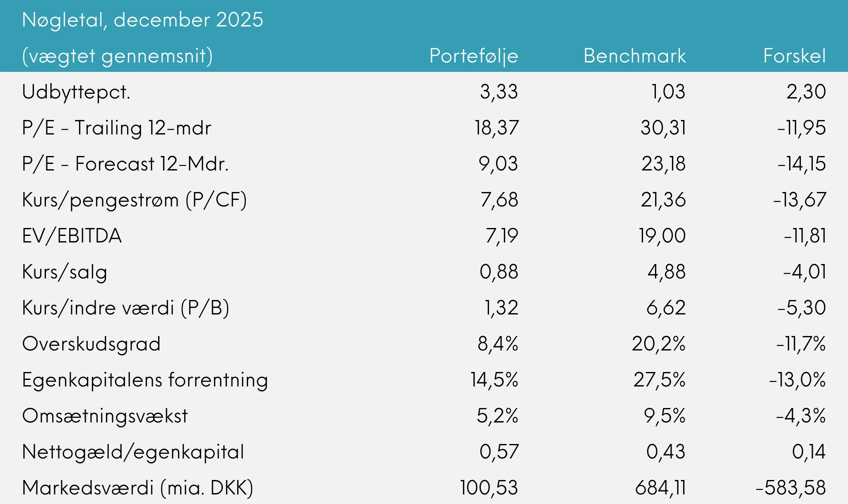The image size is (848, 504).
Task: Click the (vægtet gennemsnit) subtitle
Action: click(x=117, y=56)
